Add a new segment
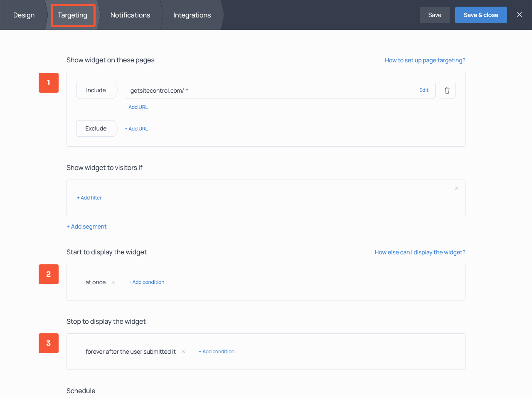532x399 pixels. click(86, 227)
